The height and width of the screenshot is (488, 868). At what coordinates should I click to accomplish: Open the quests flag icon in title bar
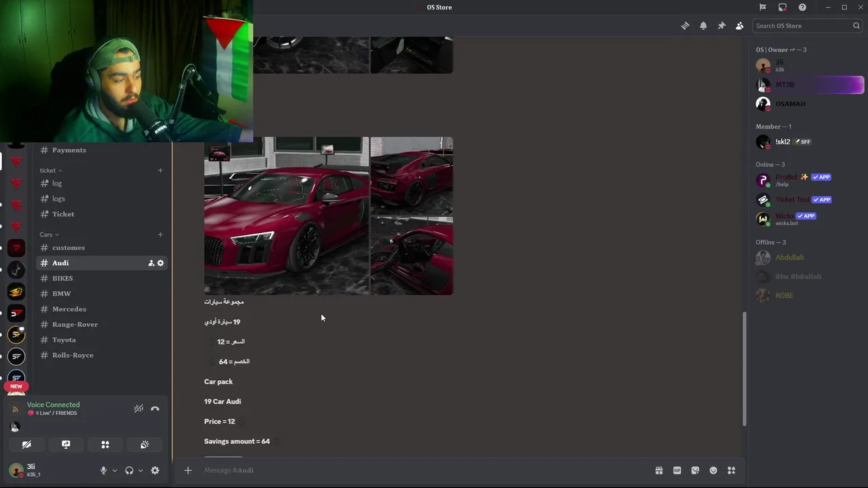(x=763, y=7)
